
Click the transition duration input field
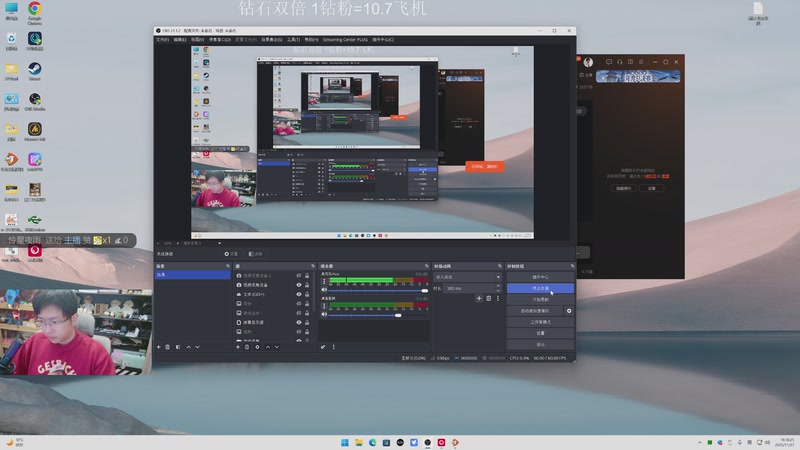pyautogui.click(x=469, y=288)
